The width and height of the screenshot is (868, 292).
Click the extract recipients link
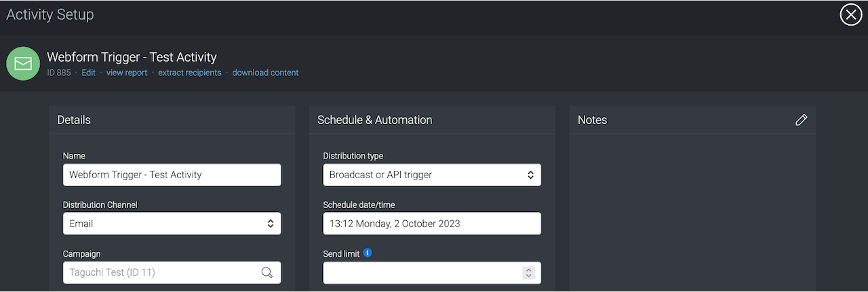click(189, 72)
